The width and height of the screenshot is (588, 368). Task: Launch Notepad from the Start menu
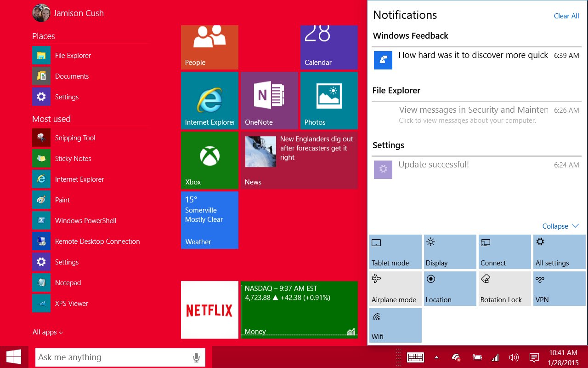[x=91, y=283]
